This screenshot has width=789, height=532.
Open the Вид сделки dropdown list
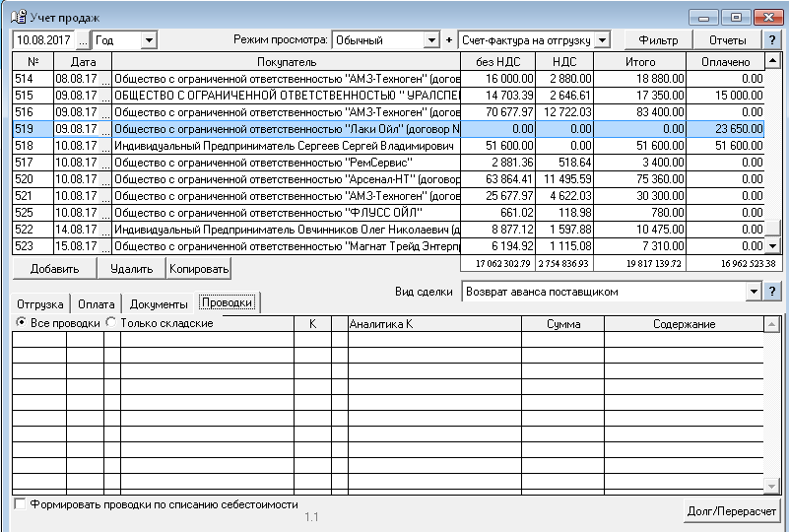[753, 292]
